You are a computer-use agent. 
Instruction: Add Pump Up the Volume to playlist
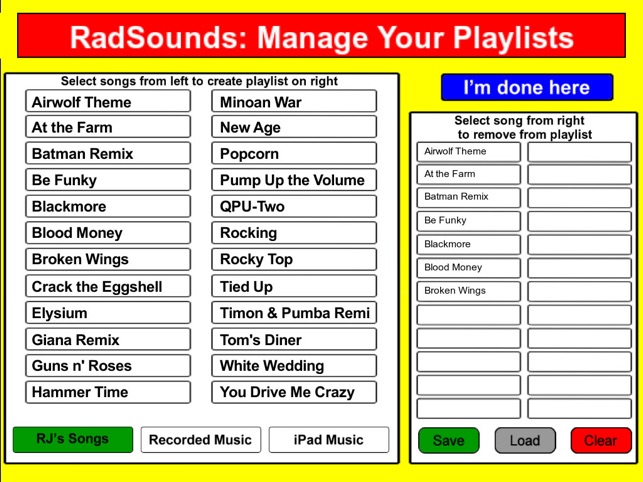click(294, 180)
